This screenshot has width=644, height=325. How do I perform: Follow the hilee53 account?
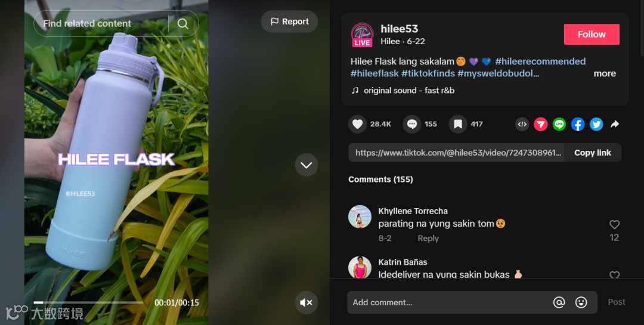592,34
